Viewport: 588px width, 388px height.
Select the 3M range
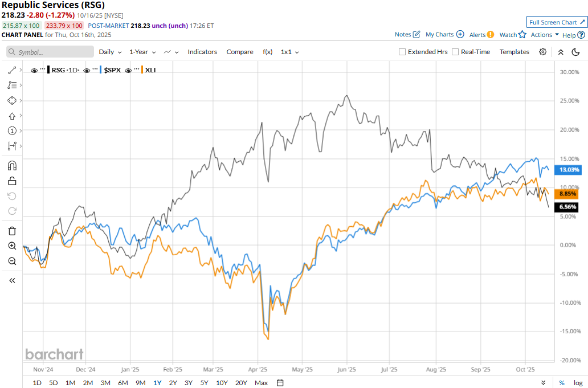point(105,383)
